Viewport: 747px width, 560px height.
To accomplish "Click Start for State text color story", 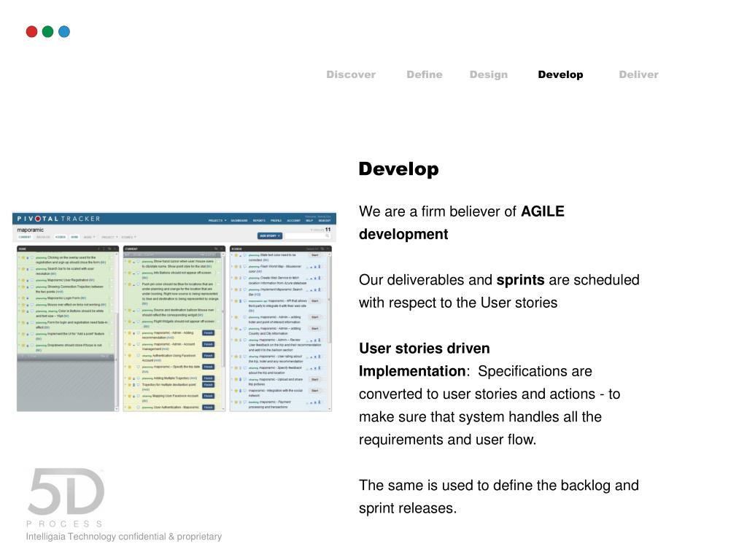I will coord(315,254).
